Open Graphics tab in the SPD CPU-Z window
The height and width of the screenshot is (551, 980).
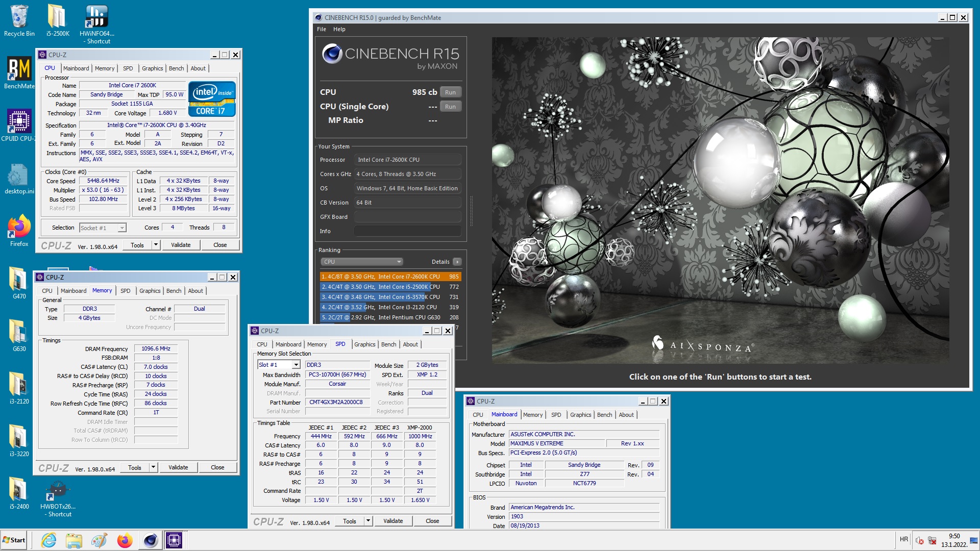364,344
